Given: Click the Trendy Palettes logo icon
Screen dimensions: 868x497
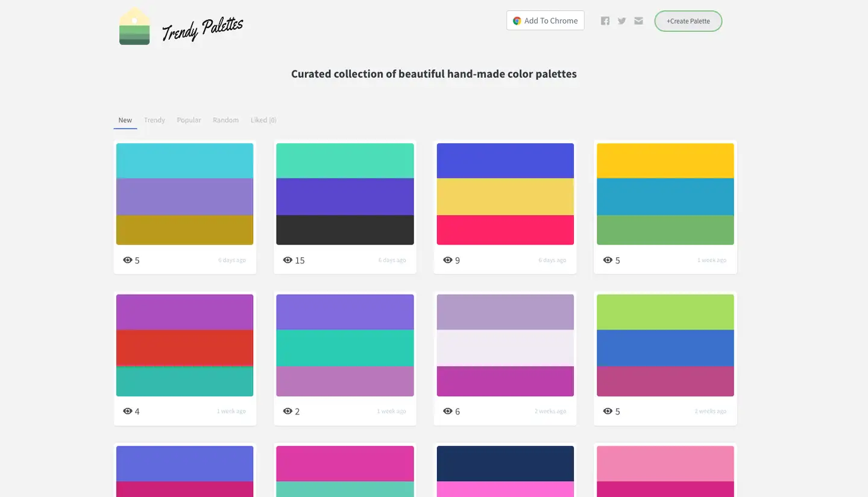Looking at the screenshot, I should tap(134, 27).
